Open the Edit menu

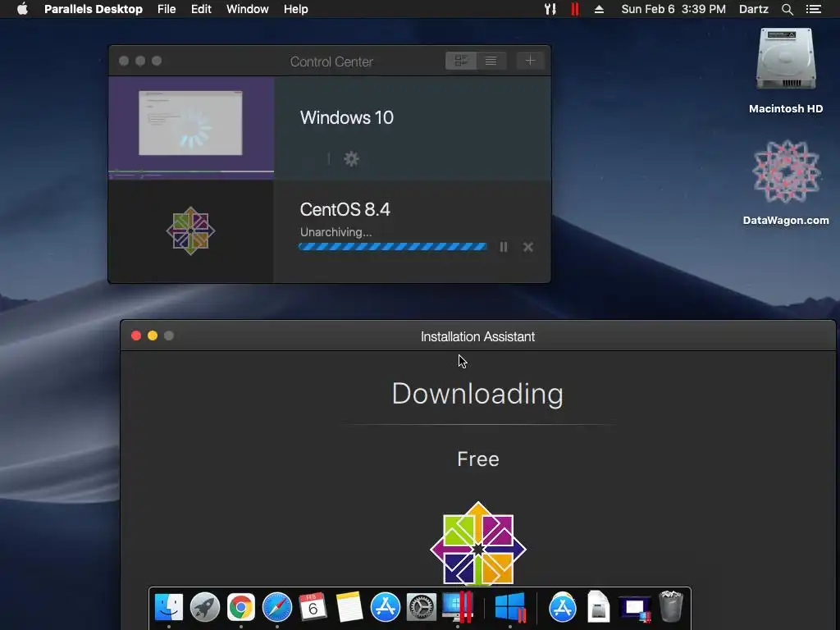click(x=201, y=9)
